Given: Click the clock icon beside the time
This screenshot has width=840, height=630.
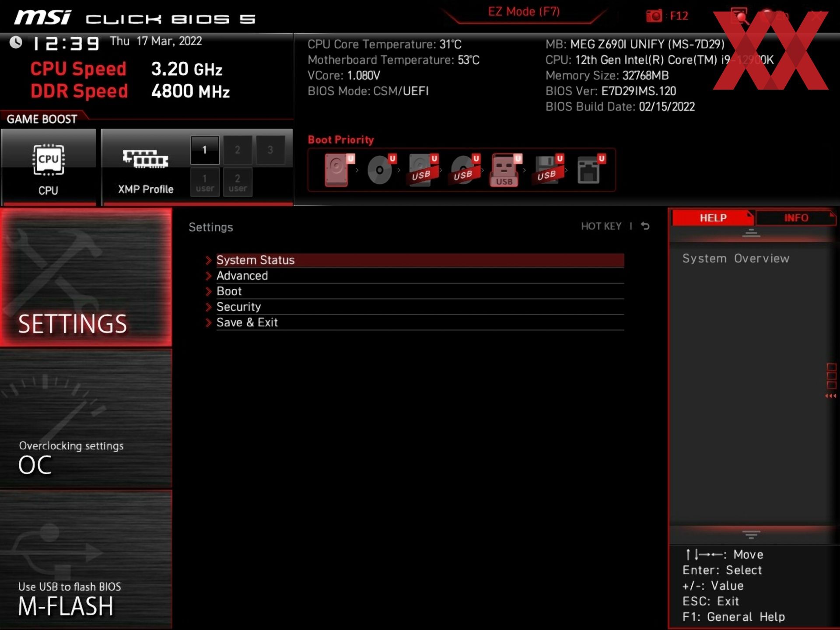Looking at the screenshot, I should (x=16, y=42).
